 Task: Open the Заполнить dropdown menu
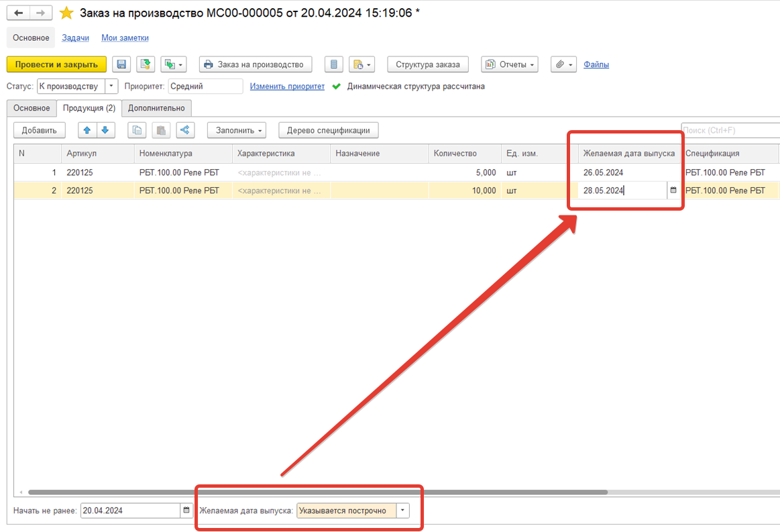[x=237, y=130]
